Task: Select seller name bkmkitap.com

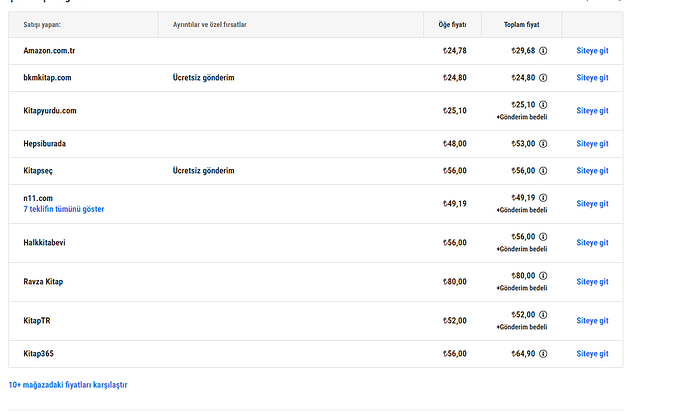Action: pos(47,78)
